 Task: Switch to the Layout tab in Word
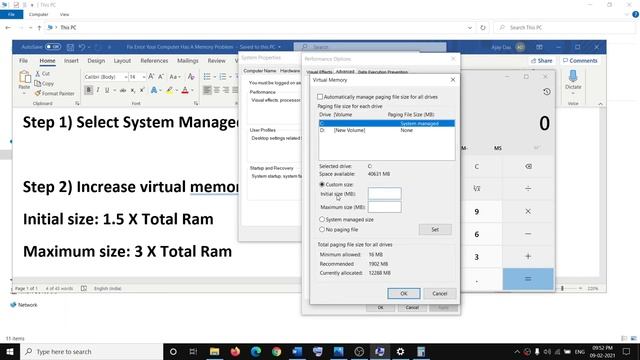[x=122, y=61]
